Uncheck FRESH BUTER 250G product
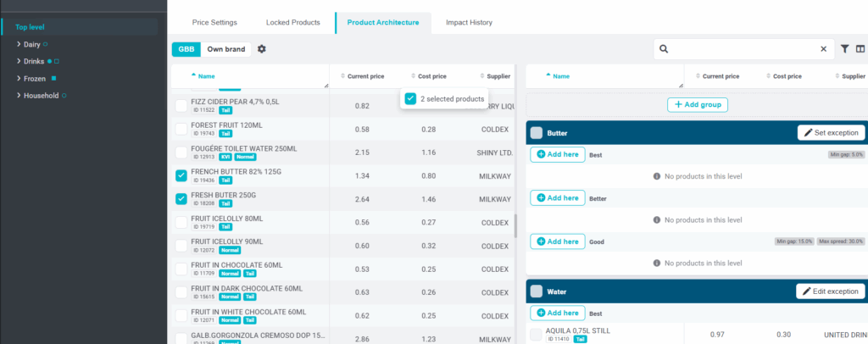The image size is (868, 344). point(181,199)
